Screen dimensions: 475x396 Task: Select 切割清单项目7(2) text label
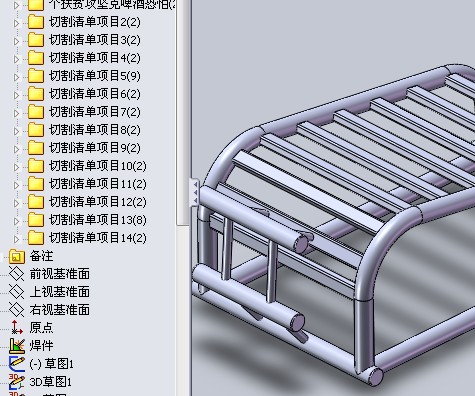click(x=95, y=112)
